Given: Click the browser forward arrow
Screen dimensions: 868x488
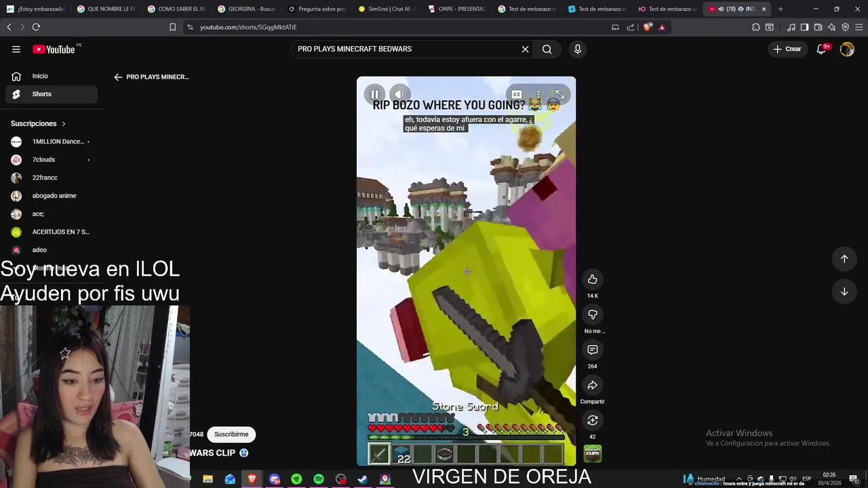Looking at the screenshot, I should click(x=22, y=27).
